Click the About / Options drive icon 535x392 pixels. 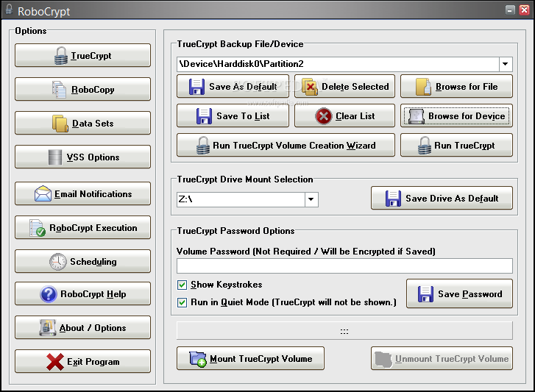[48, 328]
